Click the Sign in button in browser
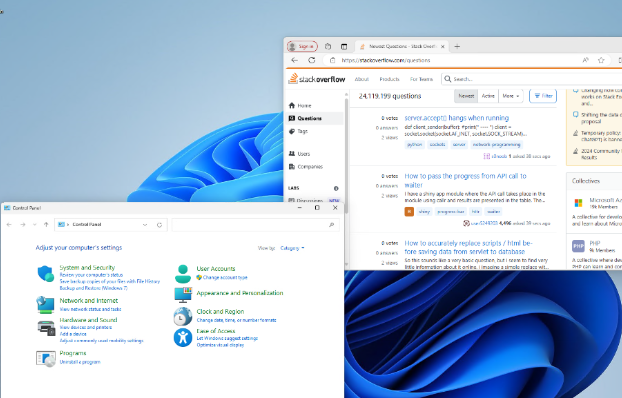 302,46
